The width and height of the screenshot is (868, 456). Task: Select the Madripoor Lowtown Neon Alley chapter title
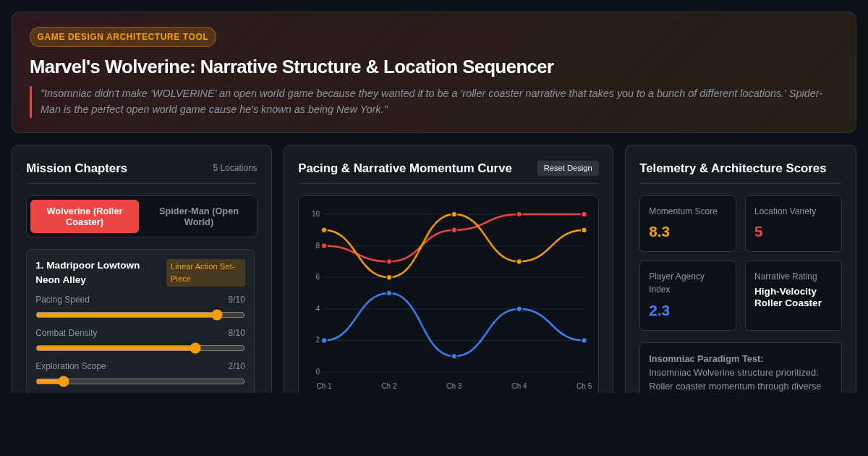coord(88,273)
